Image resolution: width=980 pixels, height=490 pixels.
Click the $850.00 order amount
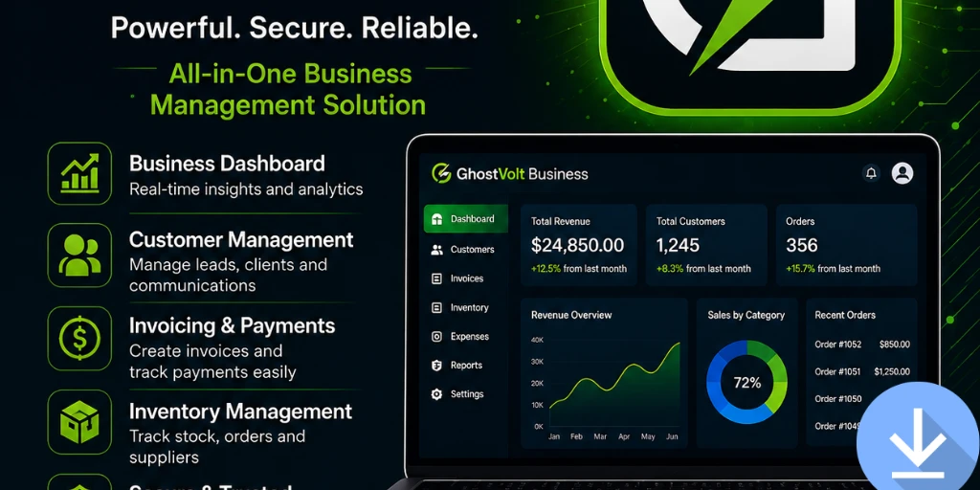click(x=895, y=345)
